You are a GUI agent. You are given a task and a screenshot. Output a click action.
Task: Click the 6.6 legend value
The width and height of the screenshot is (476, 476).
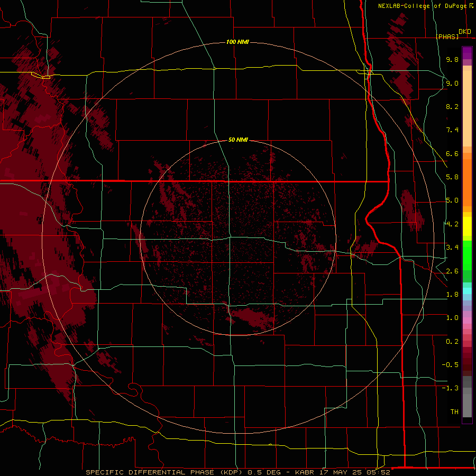click(x=452, y=153)
